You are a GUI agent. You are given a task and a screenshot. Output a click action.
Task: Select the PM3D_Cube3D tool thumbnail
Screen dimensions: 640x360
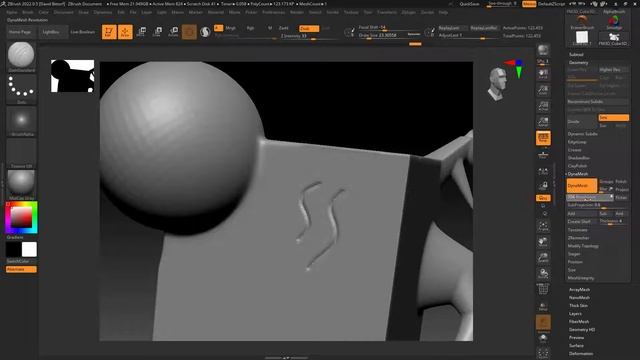[613, 39]
